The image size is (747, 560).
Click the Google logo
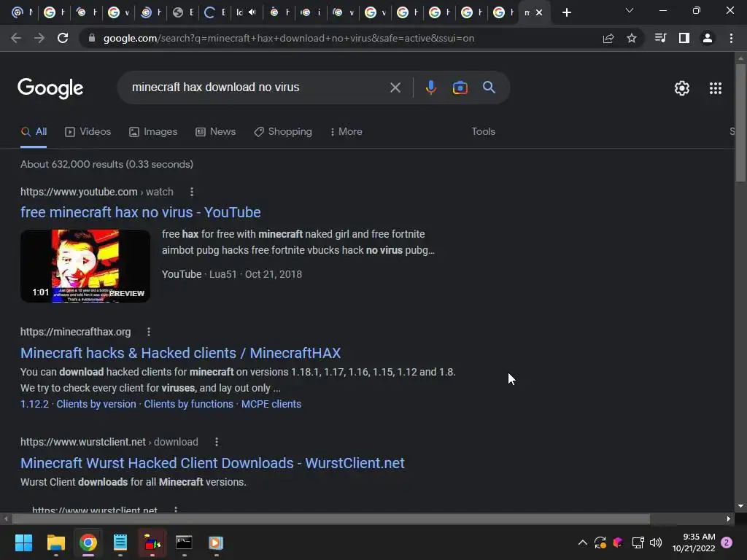[50, 88]
